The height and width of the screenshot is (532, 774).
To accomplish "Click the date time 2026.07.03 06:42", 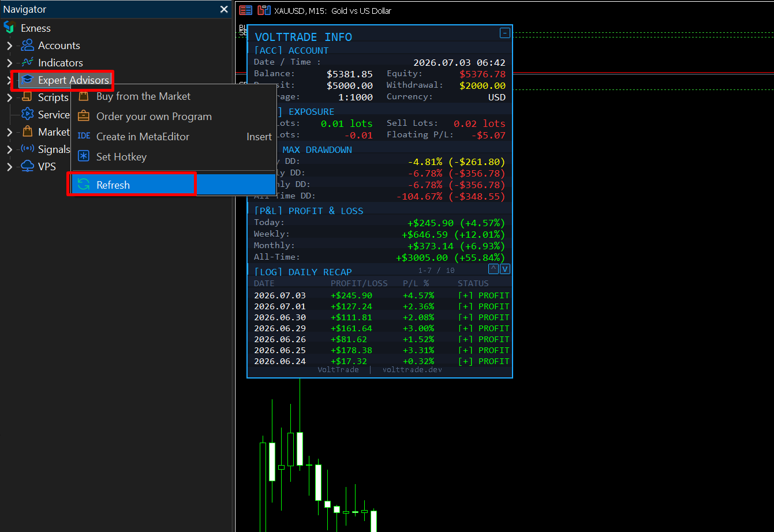I will pyautogui.click(x=459, y=62).
